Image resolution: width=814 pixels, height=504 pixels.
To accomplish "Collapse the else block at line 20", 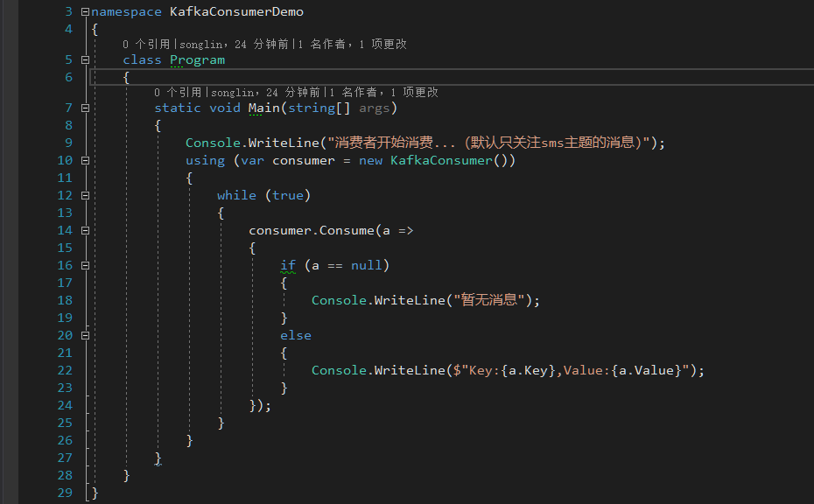I will 85,335.
